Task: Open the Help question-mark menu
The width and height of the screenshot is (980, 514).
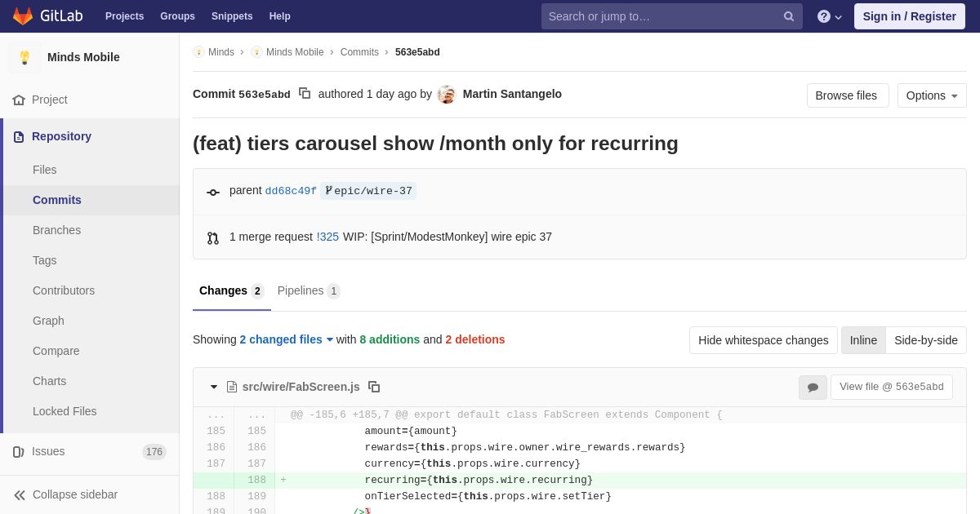Action: (x=829, y=16)
